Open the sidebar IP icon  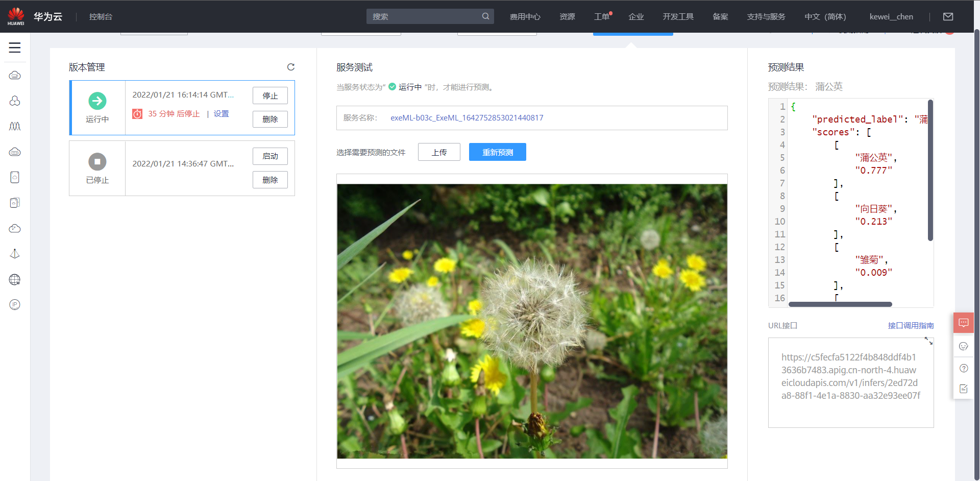click(x=15, y=305)
